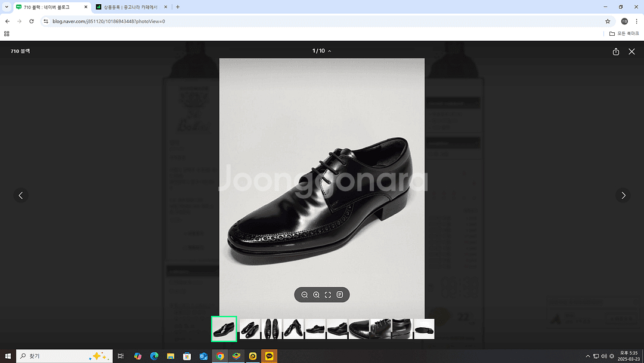Open the clock and date flyout
644x363 pixels.
629,356
